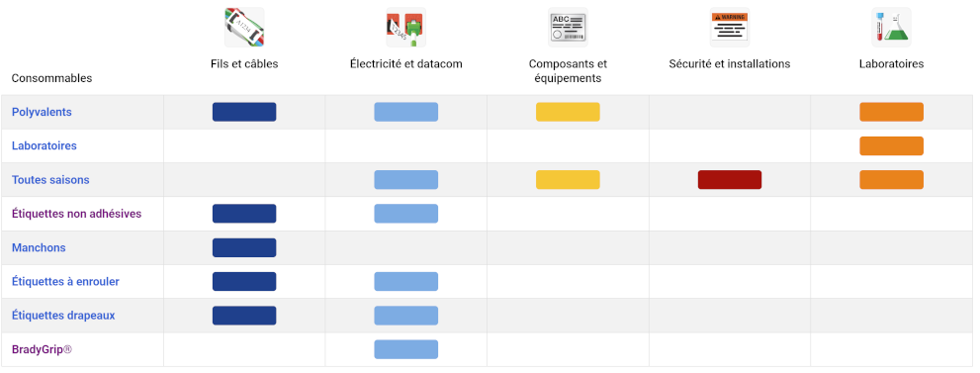The width and height of the screenshot is (980, 373).
Task: Click the orange swatch in Laboratoires row
Action: 891,145
